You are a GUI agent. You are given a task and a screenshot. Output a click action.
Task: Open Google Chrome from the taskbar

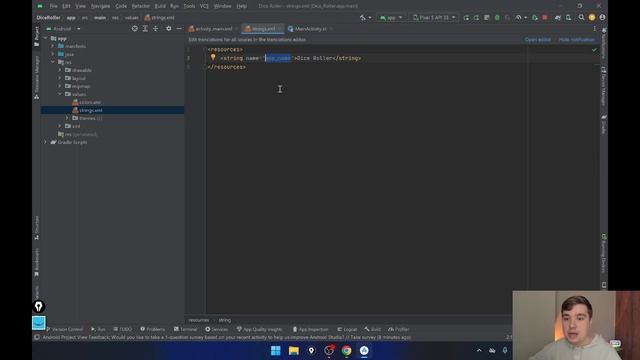347,351
